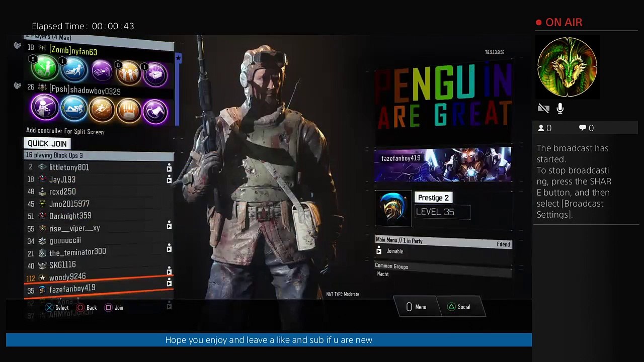Viewport: 644px width, 362px height.
Task: Select nyfan63's blue gobblegum icon
Action: 74,69
